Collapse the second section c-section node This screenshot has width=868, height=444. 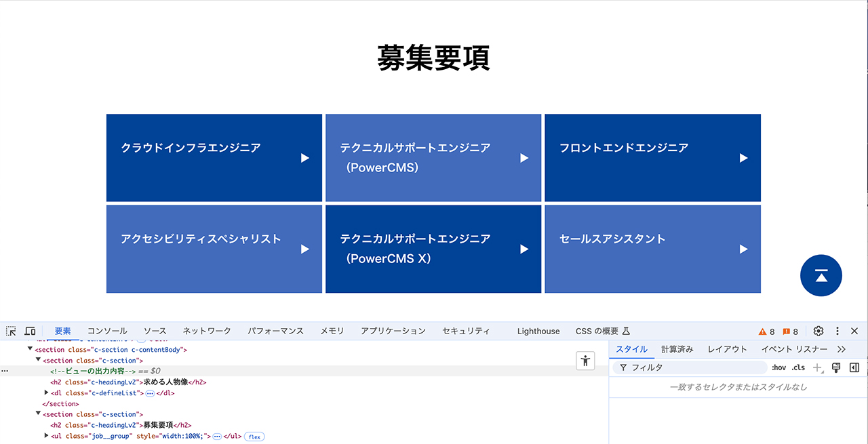[38, 414]
